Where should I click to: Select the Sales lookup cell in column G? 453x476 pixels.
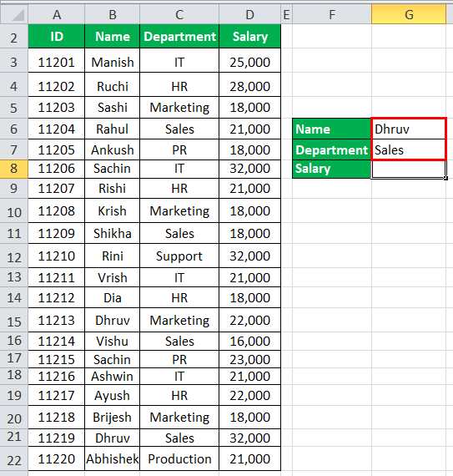(x=409, y=150)
